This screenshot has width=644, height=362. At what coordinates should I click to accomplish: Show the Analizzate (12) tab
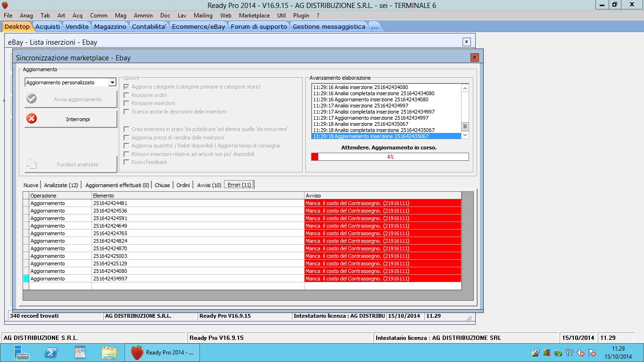(x=61, y=185)
